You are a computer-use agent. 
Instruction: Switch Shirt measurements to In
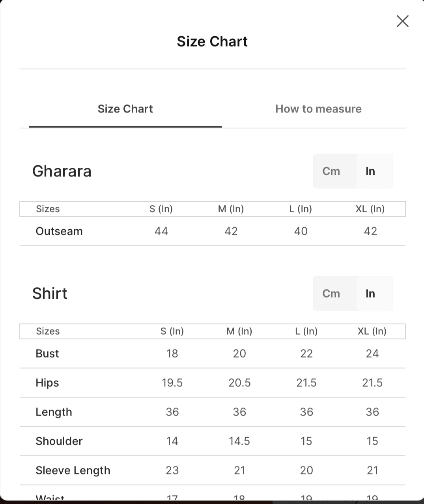click(370, 293)
